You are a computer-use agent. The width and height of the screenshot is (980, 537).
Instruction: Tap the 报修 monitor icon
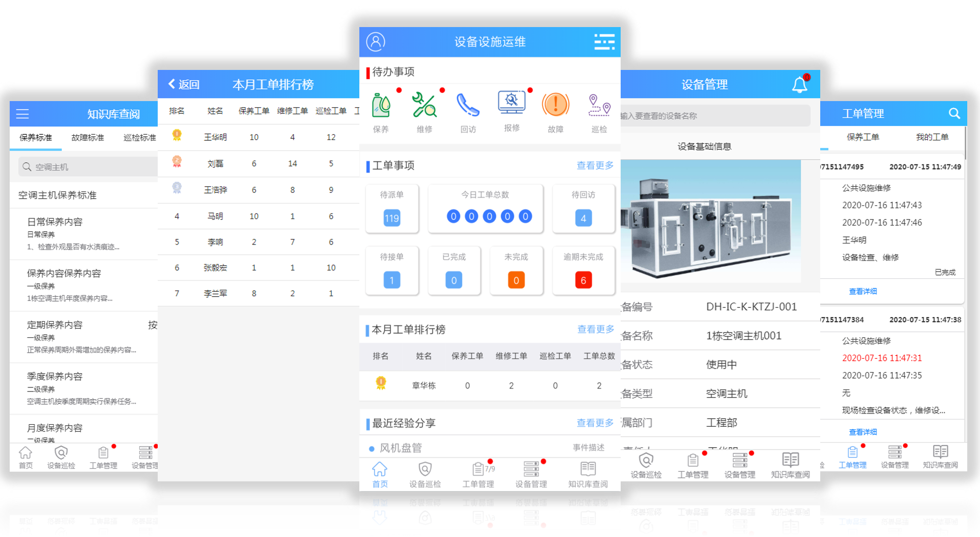[511, 103]
